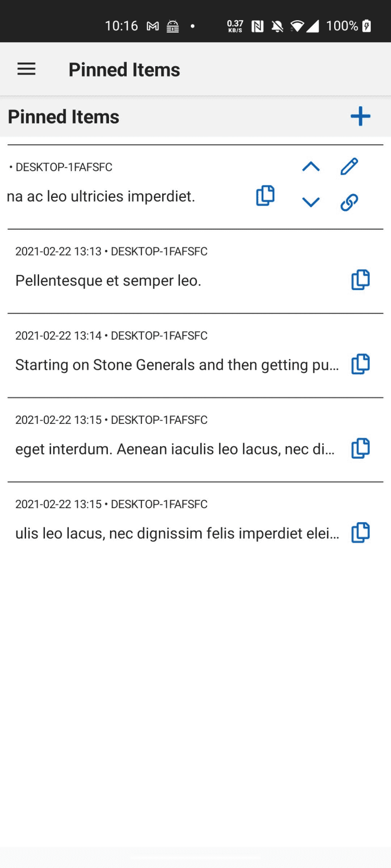This screenshot has width=391, height=868.
Task: Tap the 'Pinned Items' app bar title
Action: coord(124,70)
